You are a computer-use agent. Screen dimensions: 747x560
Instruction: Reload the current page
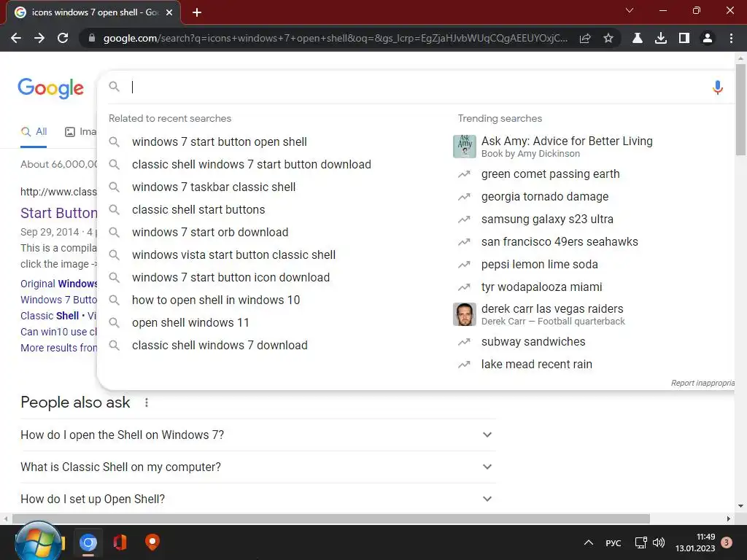pyautogui.click(x=63, y=38)
